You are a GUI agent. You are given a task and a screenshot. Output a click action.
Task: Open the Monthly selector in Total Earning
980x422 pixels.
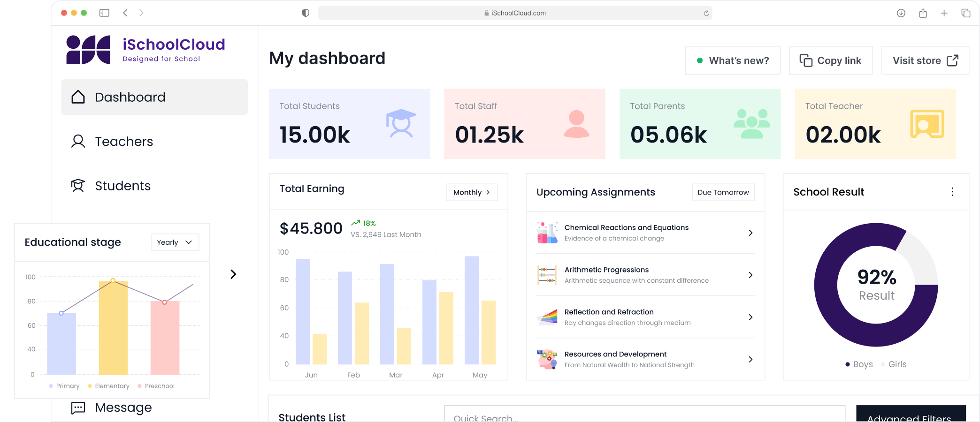point(471,192)
